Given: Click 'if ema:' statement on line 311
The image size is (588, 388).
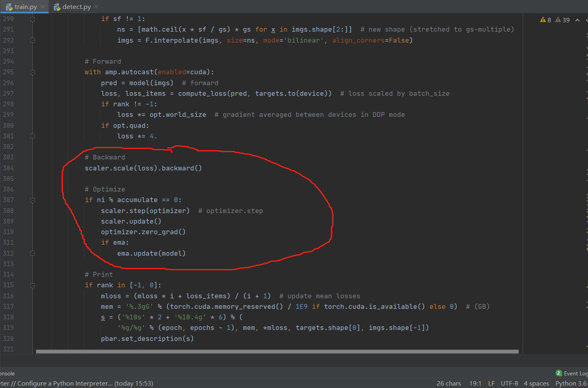Looking at the screenshot, I should click(115, 242).
